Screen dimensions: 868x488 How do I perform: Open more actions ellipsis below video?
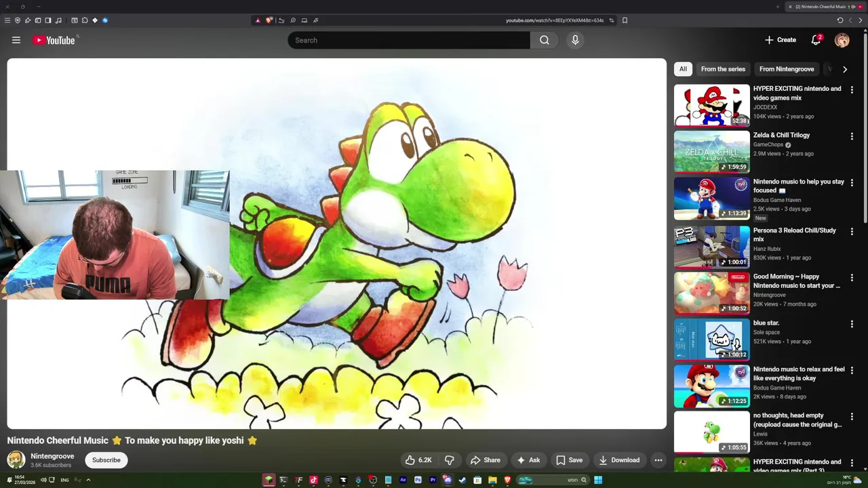pos(658,460)
